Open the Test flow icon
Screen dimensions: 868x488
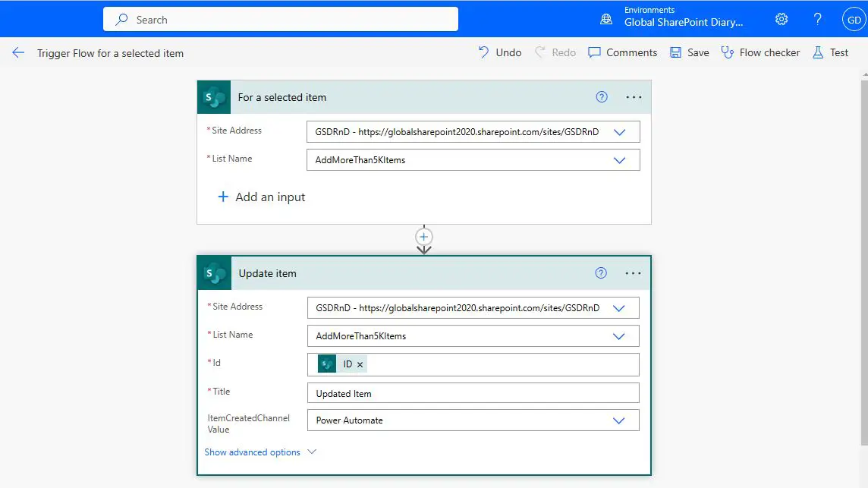tap(817, 52)
